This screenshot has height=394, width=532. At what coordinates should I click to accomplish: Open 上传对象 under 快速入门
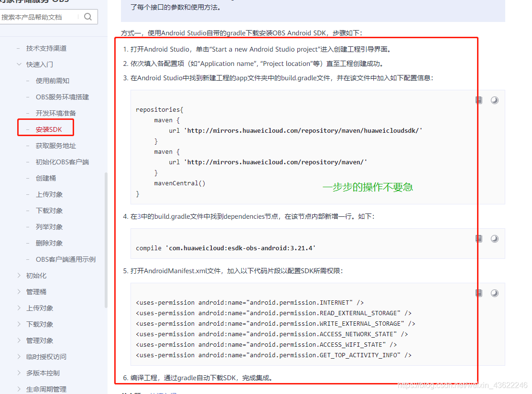(49, 195)
